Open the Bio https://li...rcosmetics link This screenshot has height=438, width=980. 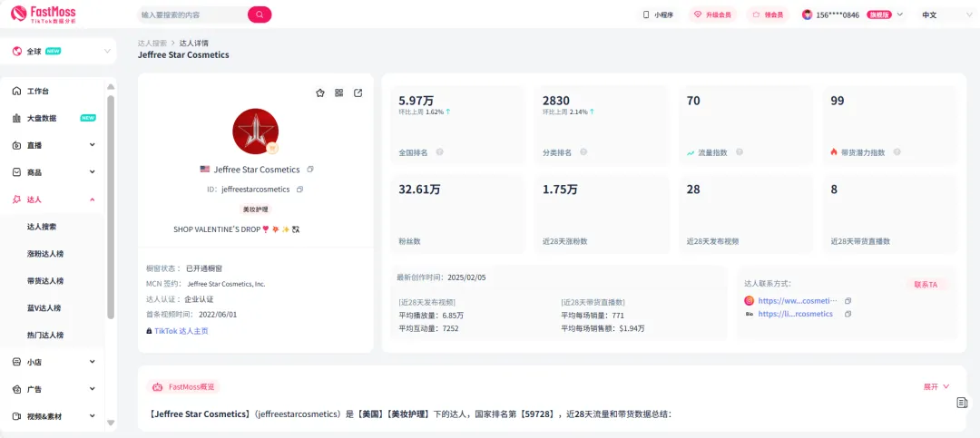(796, 314)
